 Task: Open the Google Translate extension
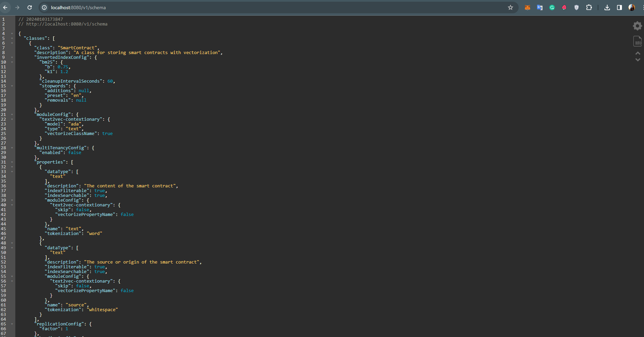click(539, 7)
